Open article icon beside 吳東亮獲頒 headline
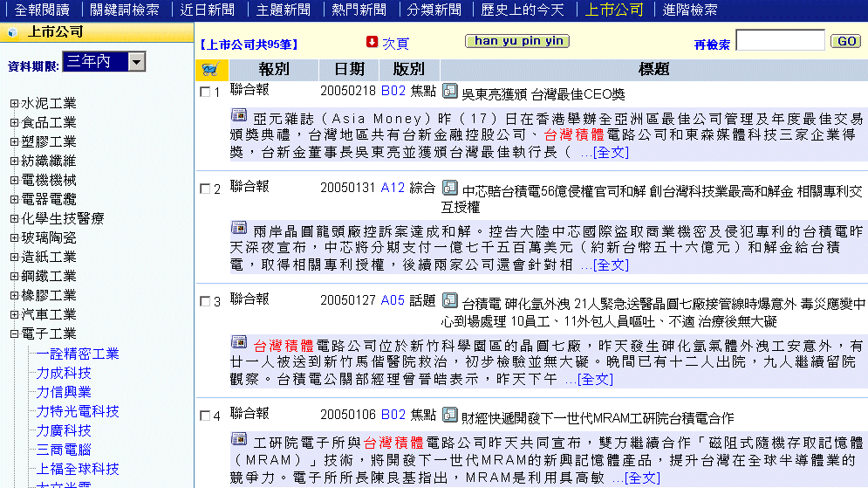Viewport: 868px width, 488px height. tap(450, 91)
